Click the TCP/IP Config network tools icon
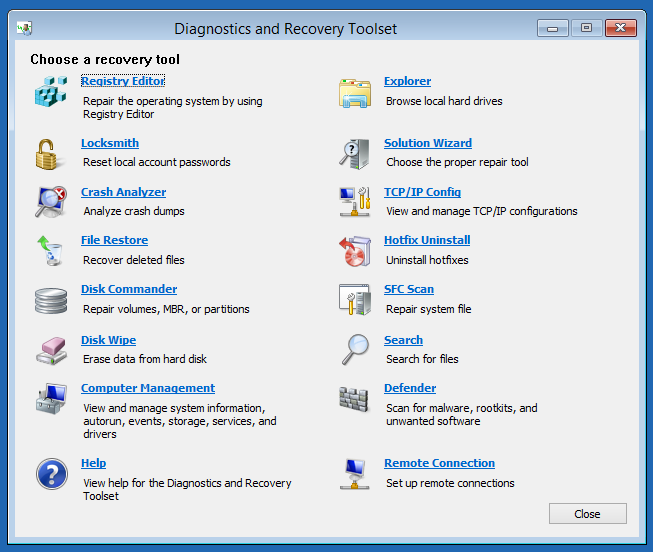Screen dimensions: 653x552 coord(355,202)
